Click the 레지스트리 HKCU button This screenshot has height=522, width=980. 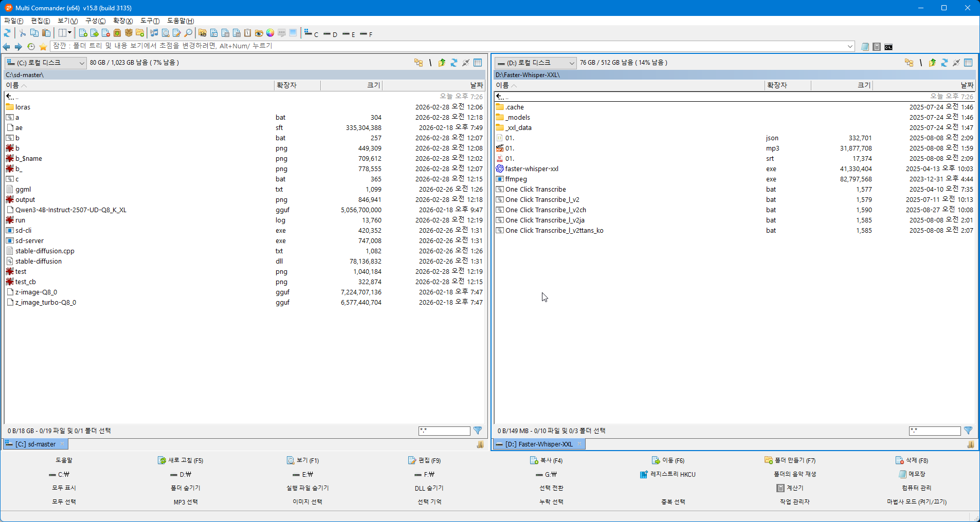(x=668, y=474)
